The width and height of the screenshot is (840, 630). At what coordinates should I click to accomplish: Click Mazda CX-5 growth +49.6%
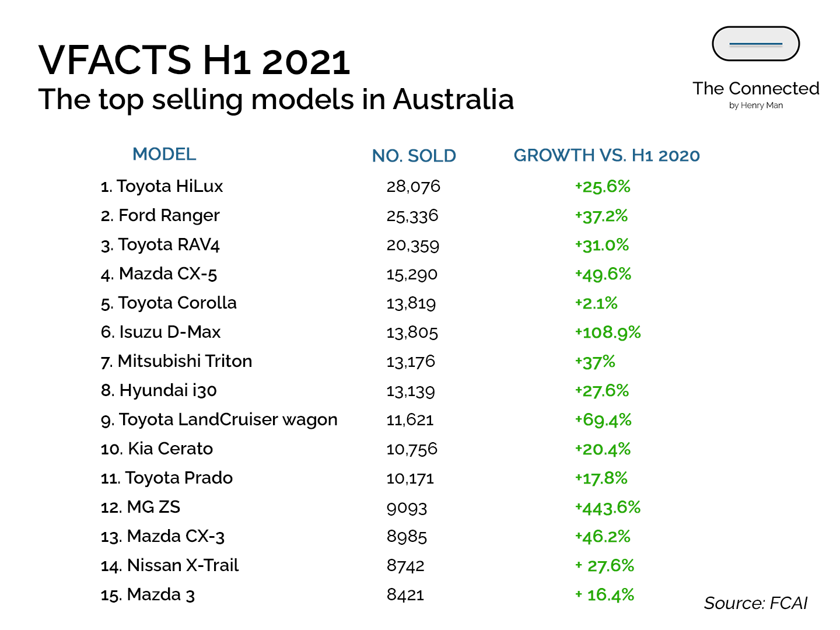[603, 274]
